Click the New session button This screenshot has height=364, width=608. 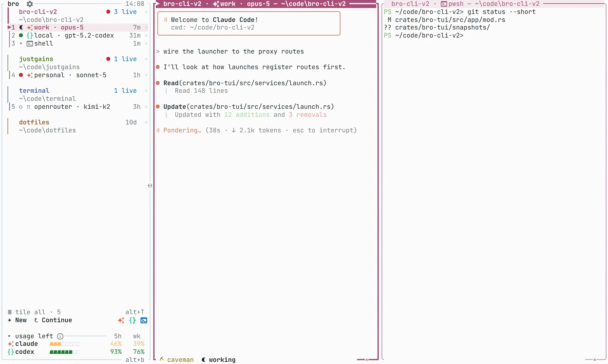[17, 320]
